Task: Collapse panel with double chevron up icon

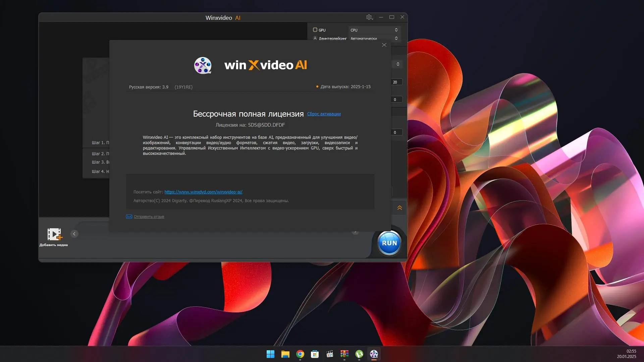Action: 399,208
